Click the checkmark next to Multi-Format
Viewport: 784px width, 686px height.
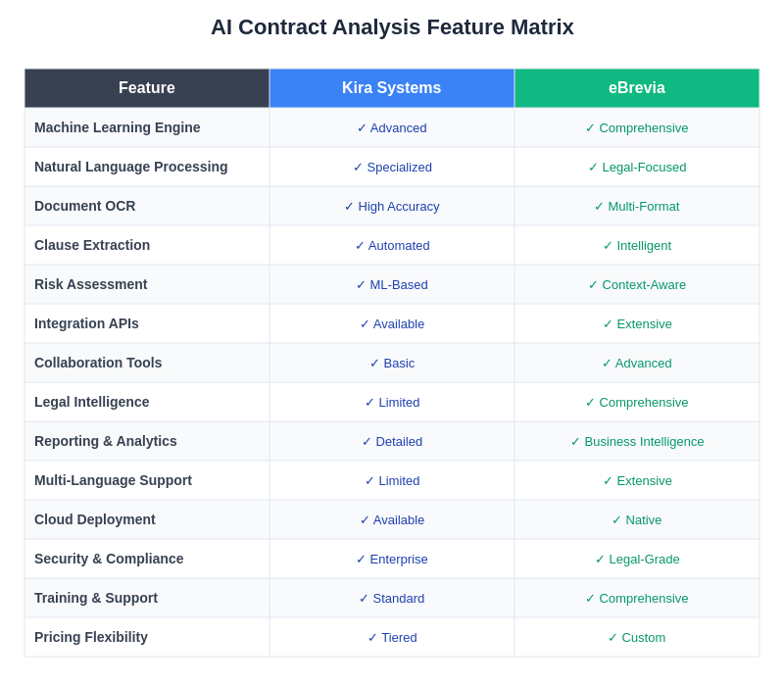pyautogui.click(x=600, y=206)
